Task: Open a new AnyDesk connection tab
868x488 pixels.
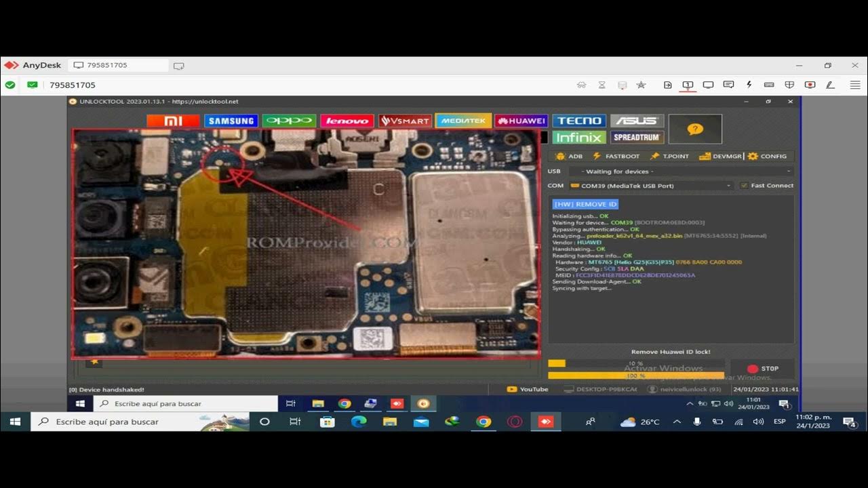Action: pyautogui.click(x=179, y=66)
